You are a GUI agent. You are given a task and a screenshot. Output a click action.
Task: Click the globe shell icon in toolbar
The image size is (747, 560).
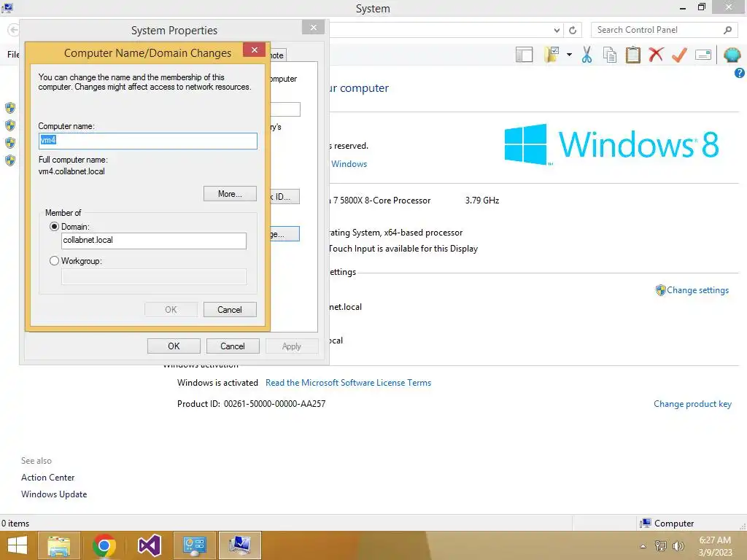tap(732, 55)
